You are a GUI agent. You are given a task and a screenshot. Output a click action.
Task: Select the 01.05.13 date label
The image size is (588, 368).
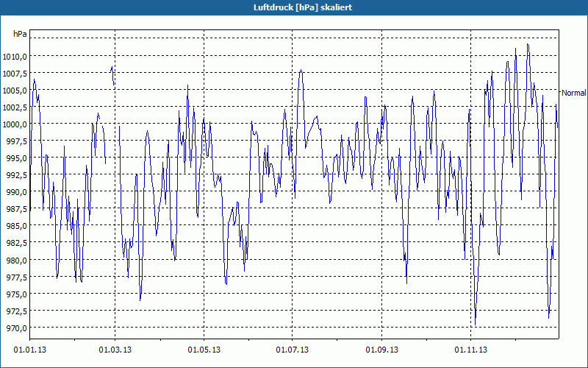coord(204,350)
